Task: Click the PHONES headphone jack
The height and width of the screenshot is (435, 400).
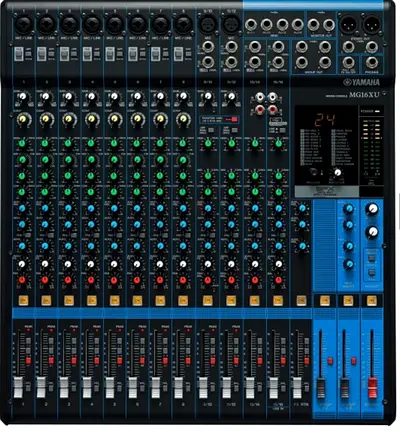Action: 372,63
